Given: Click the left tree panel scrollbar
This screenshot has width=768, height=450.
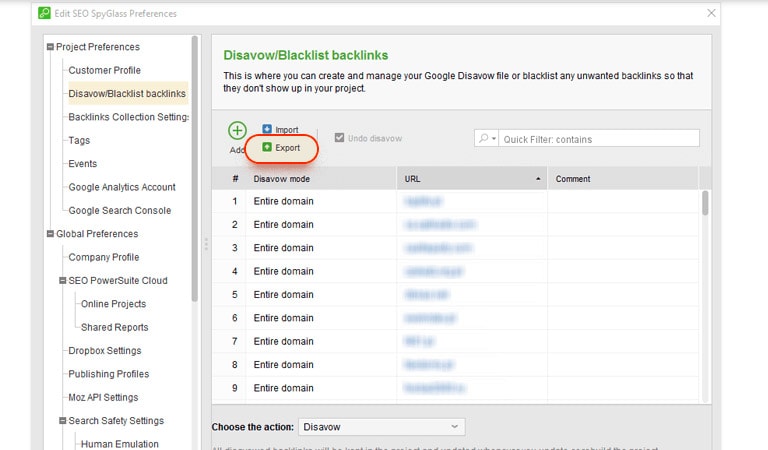Looking at the screenshot, I should tap(194, 168).
